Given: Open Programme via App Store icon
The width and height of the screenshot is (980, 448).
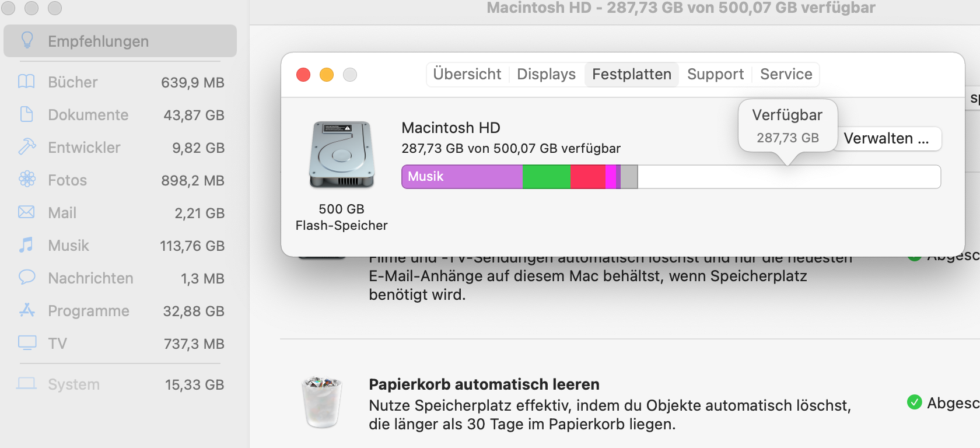Looking at the screenshot, I should pyautogui.click(x=27, y=310).
